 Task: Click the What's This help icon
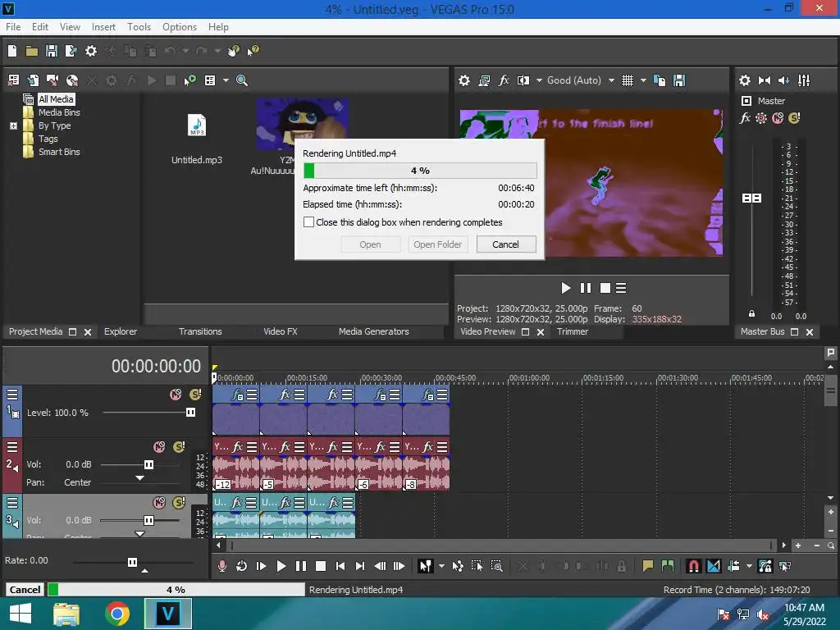point(253,51)
